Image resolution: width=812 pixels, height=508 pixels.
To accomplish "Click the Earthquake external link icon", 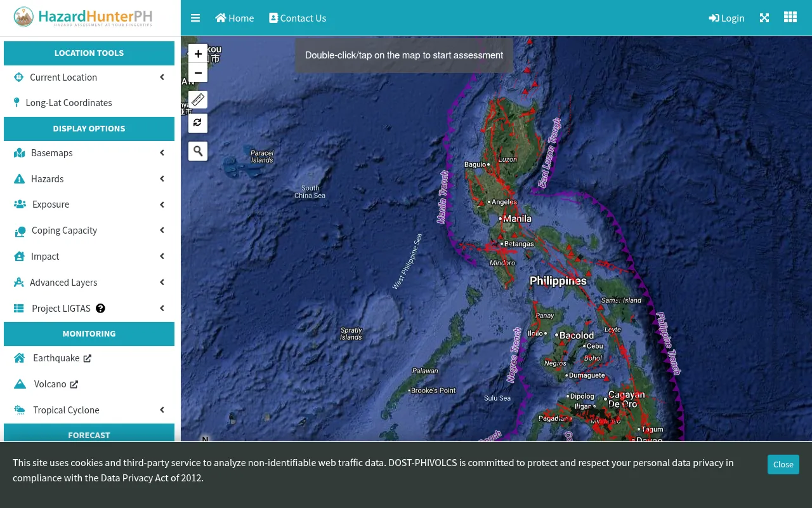I will [x=88, y=358].
